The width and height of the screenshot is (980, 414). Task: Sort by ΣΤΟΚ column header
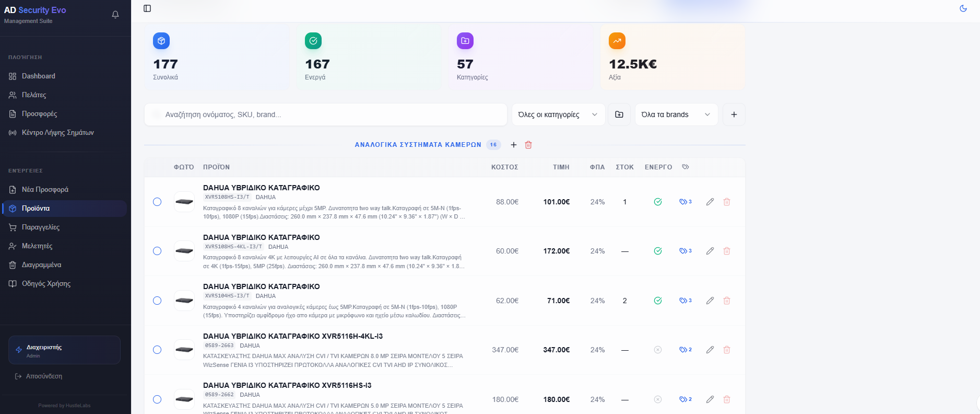point(625,167)
